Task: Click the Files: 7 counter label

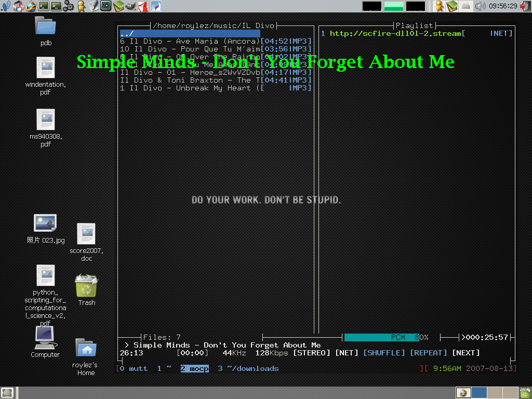Action: pyautogui.click(x=162, y=337)
